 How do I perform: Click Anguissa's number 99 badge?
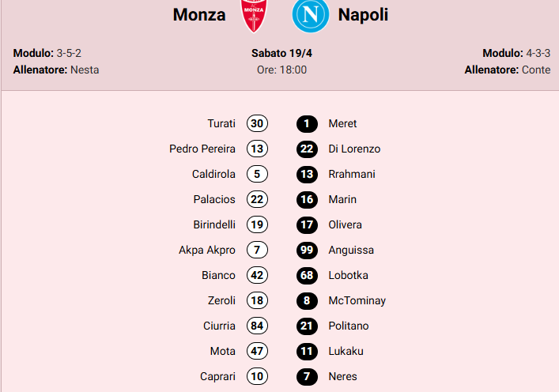[307, 250]
